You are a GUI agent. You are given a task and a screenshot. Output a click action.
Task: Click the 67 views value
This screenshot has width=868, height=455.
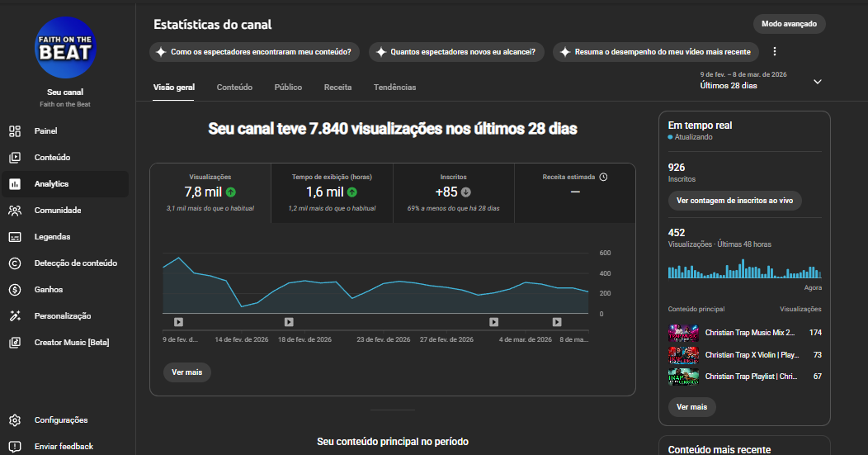[818, 377]
